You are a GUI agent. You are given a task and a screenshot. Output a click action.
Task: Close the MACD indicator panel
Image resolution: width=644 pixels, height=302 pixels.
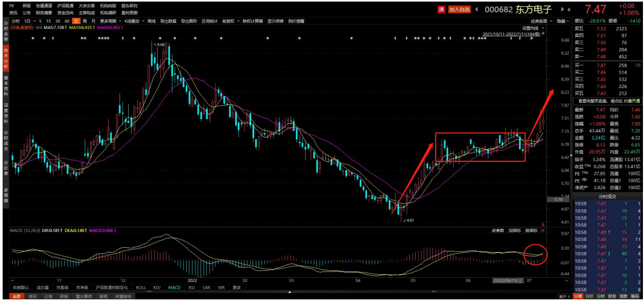pos(543,230)
